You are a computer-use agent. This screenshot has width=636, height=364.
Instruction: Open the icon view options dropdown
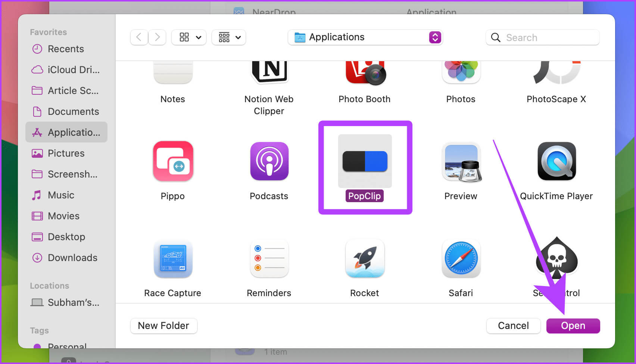pos(189,37)
